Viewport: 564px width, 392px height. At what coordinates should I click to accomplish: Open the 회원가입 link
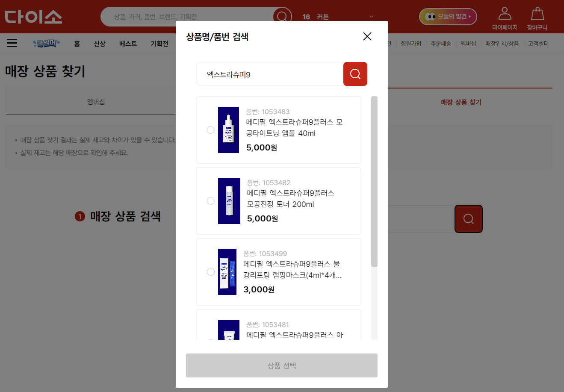click(411, 44)
